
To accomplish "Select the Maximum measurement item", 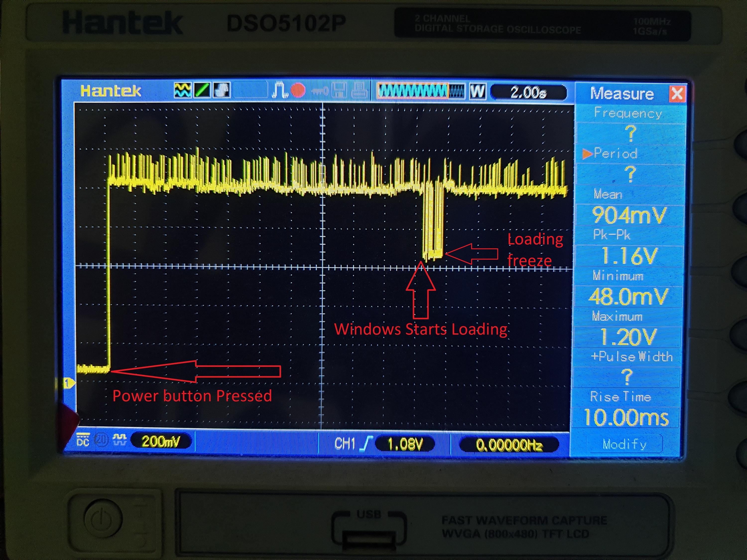I will pyautogui.click(x=617, y=316).
